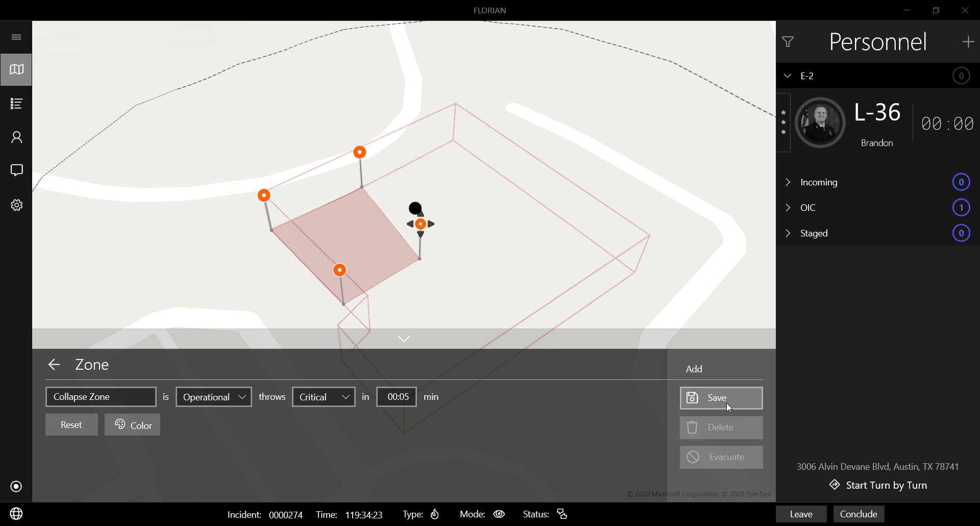The height and width of the screenshot is (526, 980).
Task: Open the Operational status dropdown
Action: (214, 397)
